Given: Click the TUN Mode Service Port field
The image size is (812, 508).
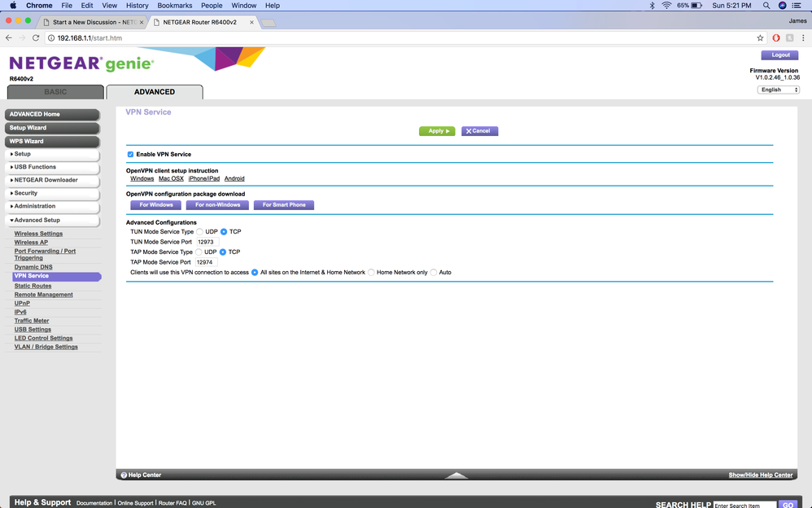Looking at the screenshot, I should click(207, 242).
